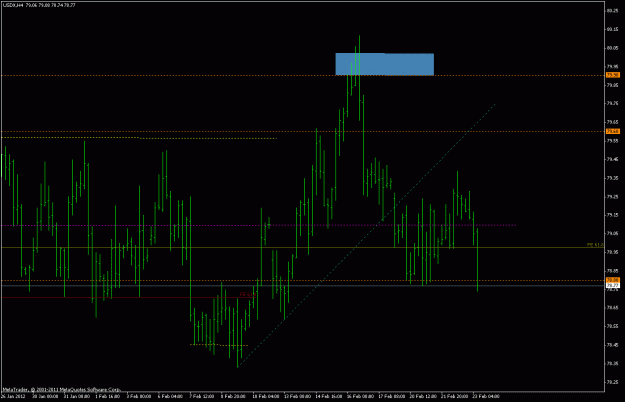The image size is (625, 402).
Task: Click the 78.65 label on the price axis
Action: coord(612,308)
